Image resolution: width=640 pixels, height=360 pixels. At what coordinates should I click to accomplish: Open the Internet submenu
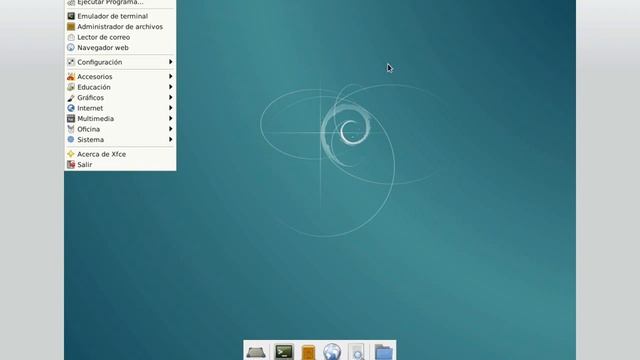pyautogui.click(x=120, y=108)
